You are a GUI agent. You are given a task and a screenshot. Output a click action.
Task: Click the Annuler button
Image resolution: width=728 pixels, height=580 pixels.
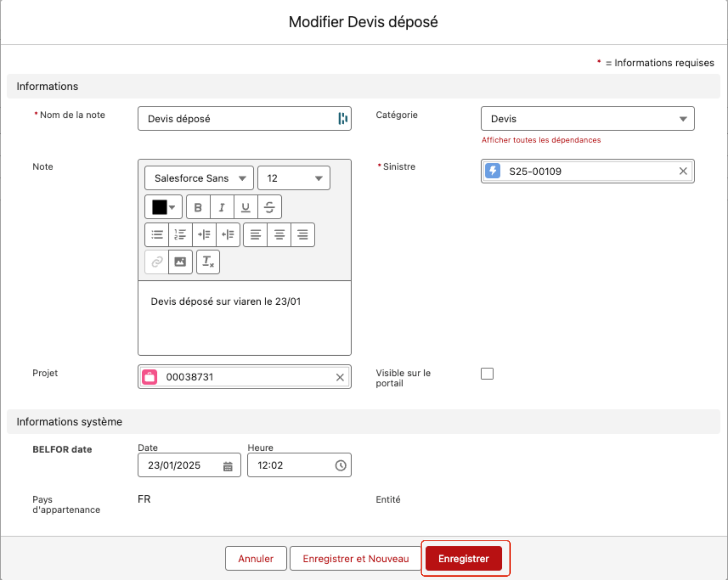click(x=256, y=559)
